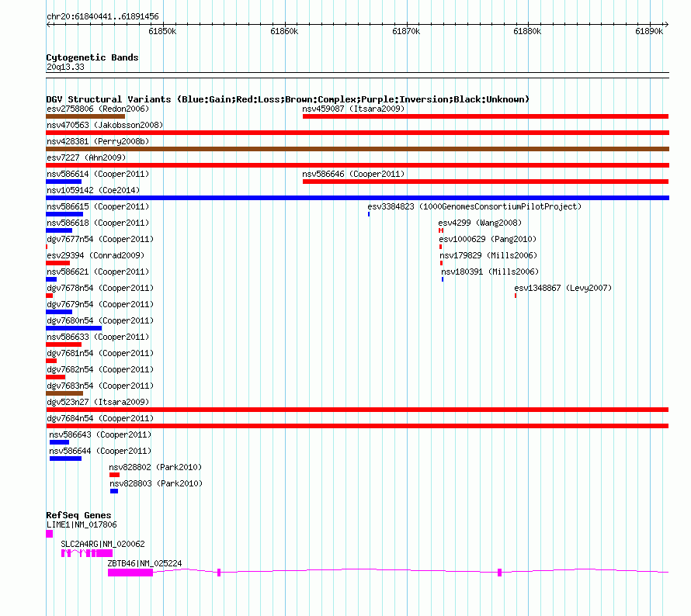Click the LIME1 magenta gene block
691x616 pixels.
pos(50,534)
